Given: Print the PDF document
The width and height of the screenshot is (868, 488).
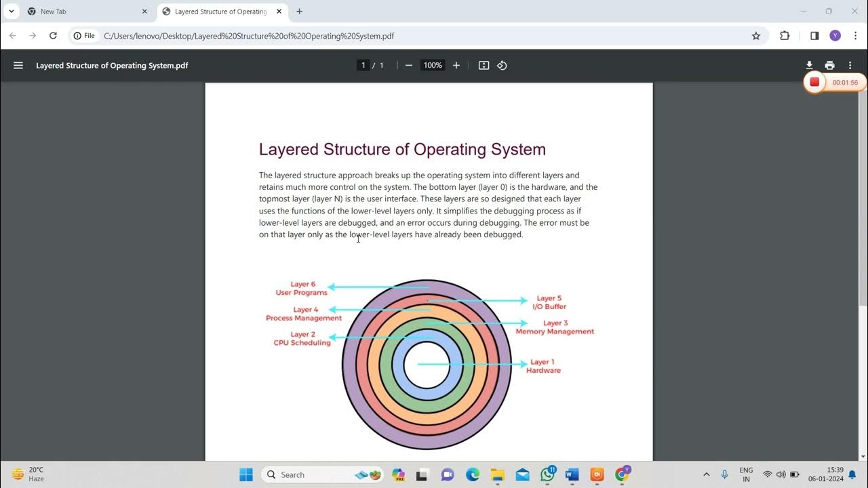Looking at the screenshot, I should (x=829, y=65).
